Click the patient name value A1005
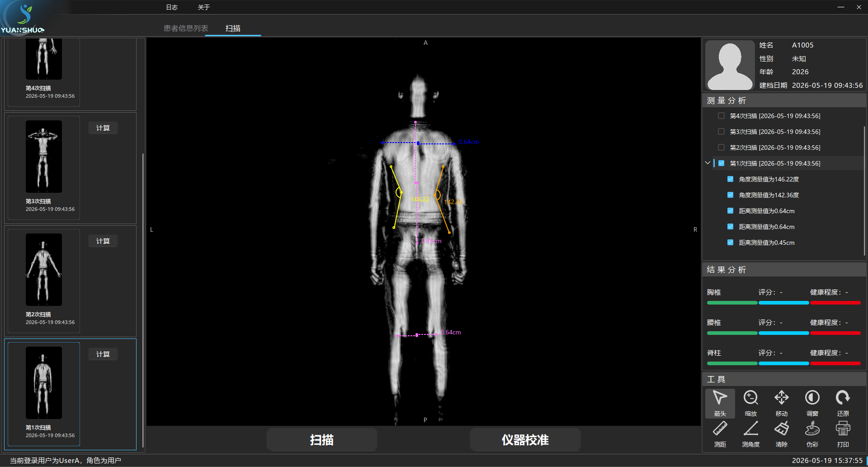Image resolution: width=868 pixels, height=467 pixels. coord(802,45)
